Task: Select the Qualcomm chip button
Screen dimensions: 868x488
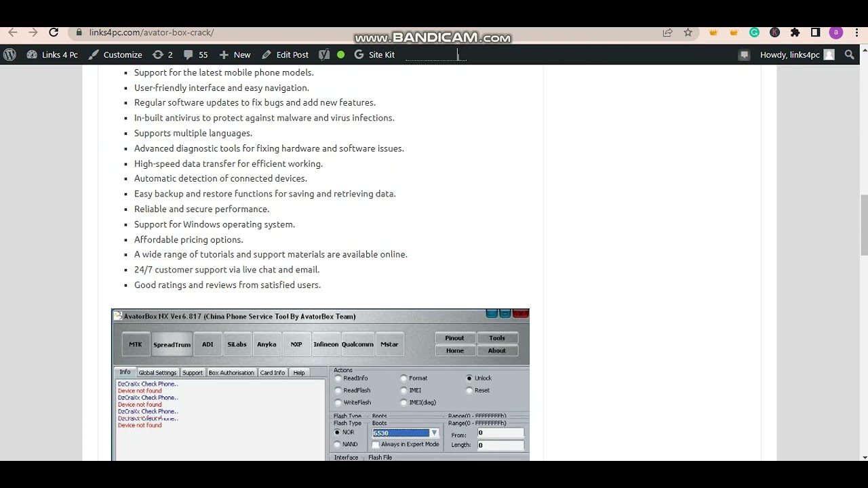Action: click(x=357, y=344)
